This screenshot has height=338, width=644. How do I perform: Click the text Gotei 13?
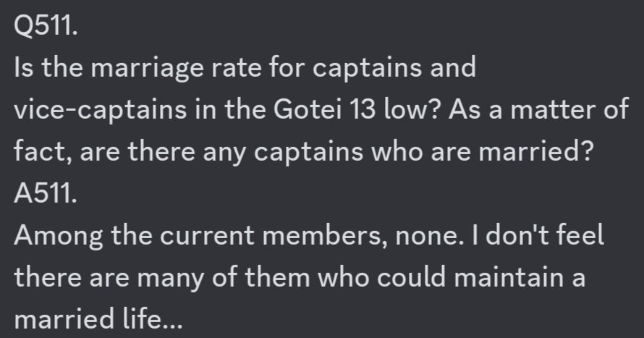(x=324, y=110)
